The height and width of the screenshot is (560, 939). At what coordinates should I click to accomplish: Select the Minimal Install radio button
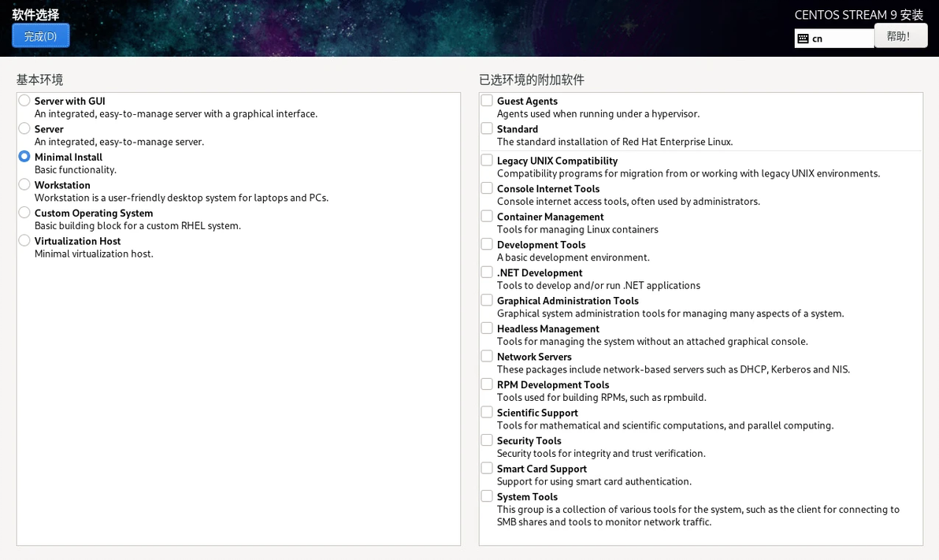pos(24,156)
